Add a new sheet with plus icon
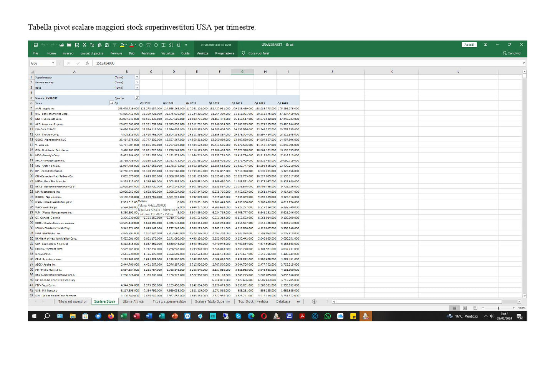This screenshot has width=555, height=392. tap(314, 301)
